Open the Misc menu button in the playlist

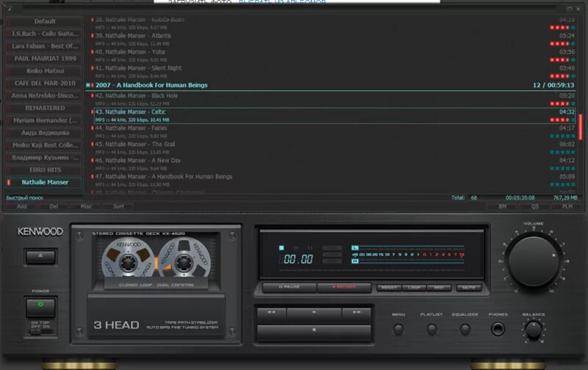[86, 206]
